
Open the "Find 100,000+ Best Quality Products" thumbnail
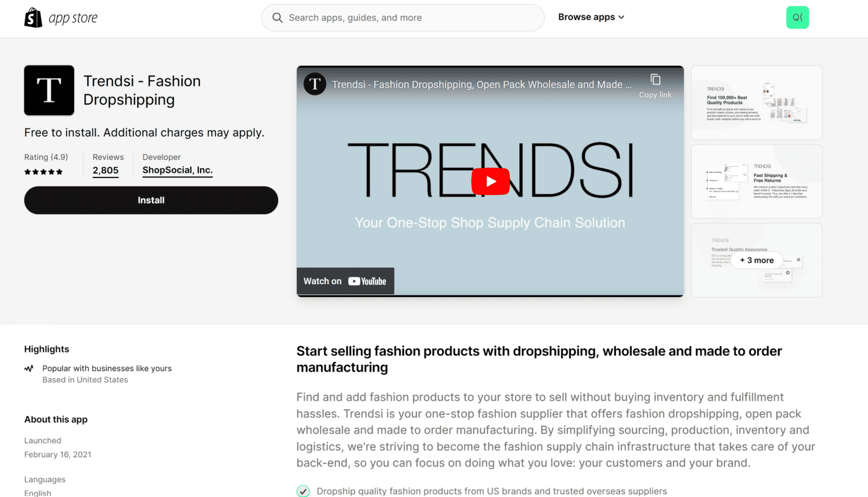pos(756,102)
